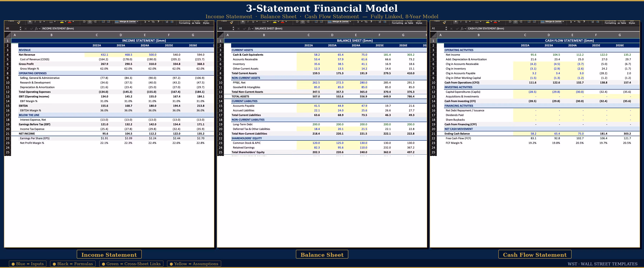Apply percent style in Income Statement toolbar
This screenshot has width=644, height=268.
[x=153, y=22]
